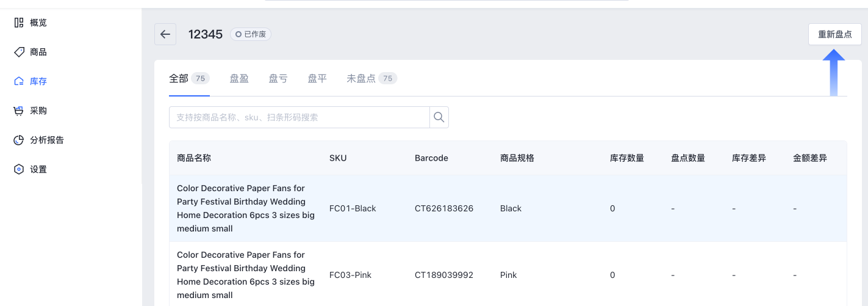Click the 重新盘点 button

835,34
